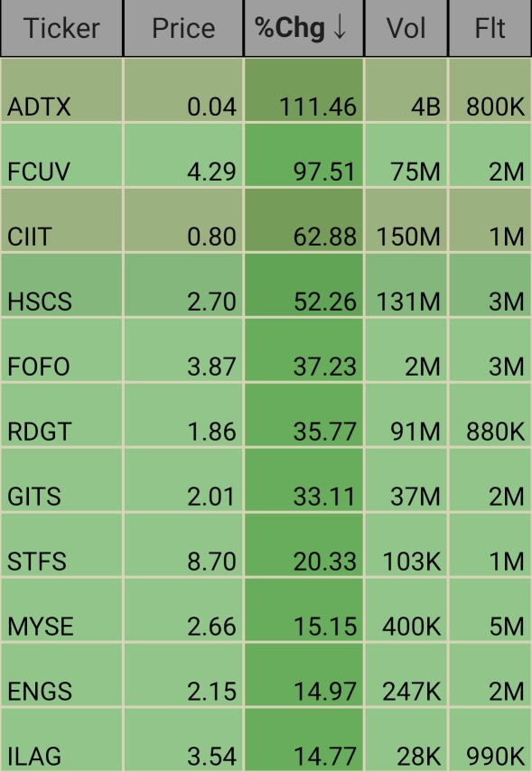
Task: Click the 880K float cell for RDGT
Action: point(490,414)
